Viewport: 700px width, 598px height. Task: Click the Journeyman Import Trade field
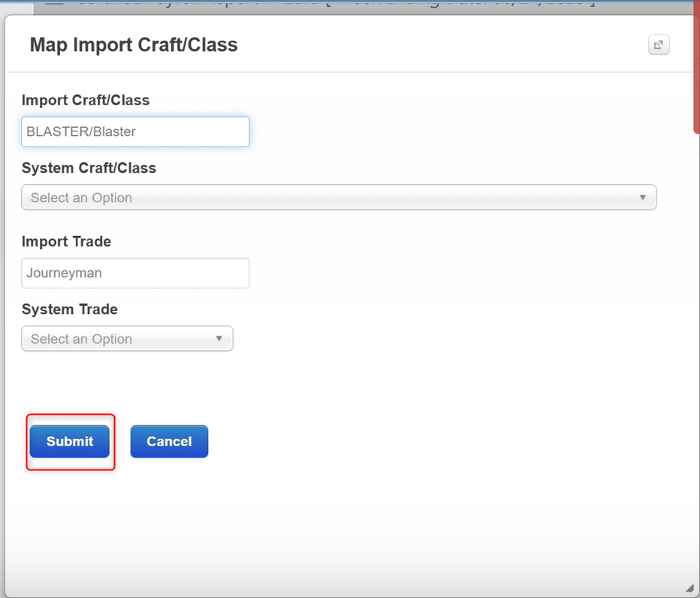[x=135, y=273]
